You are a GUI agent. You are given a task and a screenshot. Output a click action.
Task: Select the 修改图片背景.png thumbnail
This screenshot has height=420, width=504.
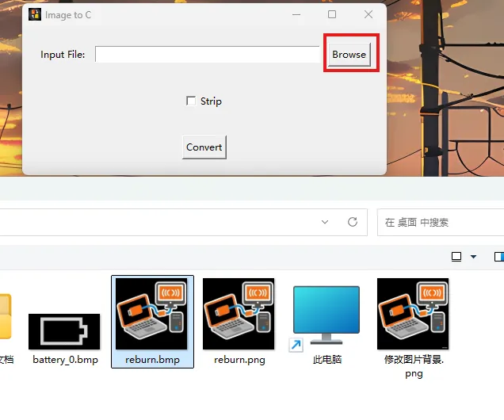tap(413, 314)
